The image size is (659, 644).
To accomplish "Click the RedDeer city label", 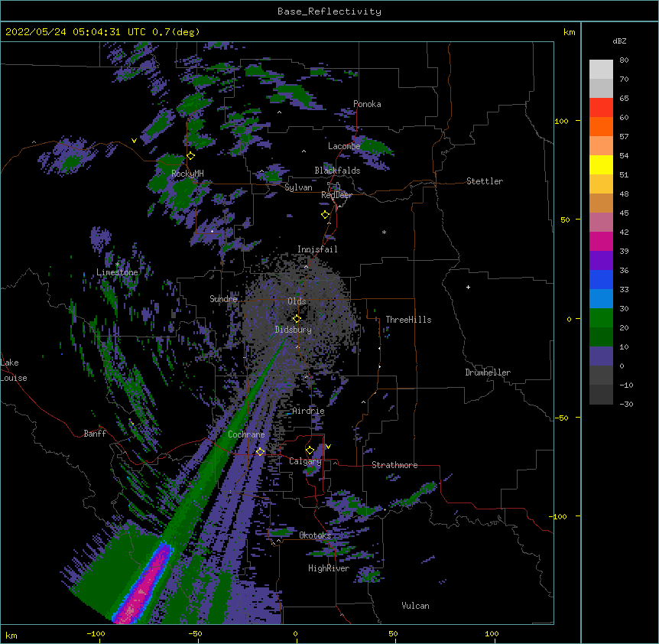I will tap(336, 195).
